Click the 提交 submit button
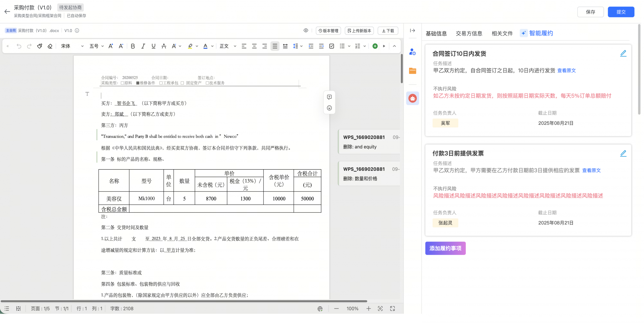644x326 pixels. pyautogui.click(x=621, y=12)
